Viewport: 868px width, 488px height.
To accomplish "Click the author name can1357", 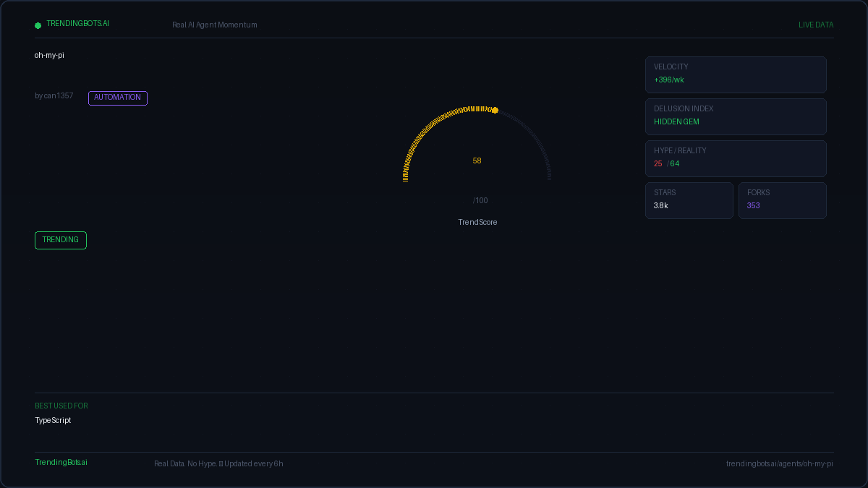I will point(59,96).
